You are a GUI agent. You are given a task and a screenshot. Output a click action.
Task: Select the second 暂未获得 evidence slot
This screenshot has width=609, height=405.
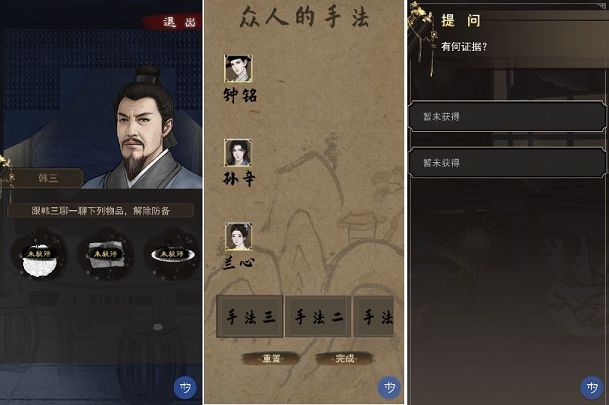[508, 163]
